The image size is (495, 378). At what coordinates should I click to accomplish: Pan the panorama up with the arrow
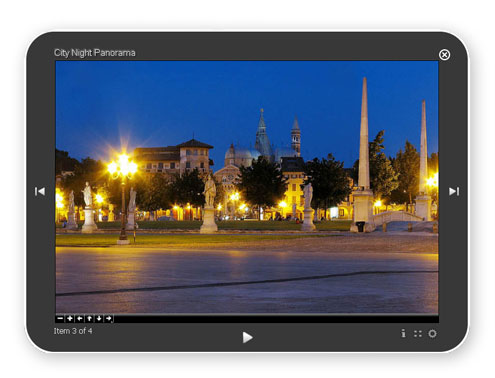click(89, 319)
